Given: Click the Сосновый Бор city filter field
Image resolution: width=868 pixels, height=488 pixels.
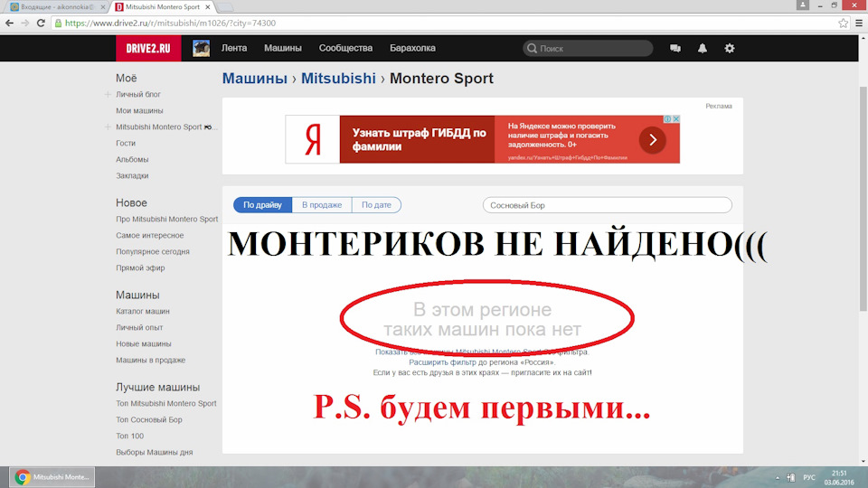Looking at the screenshot, I should (x=608, y=205).
